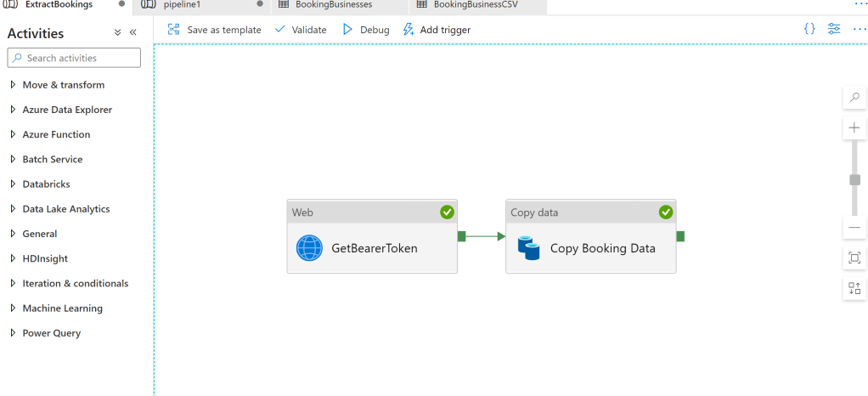
Task: Click the canvas search magnifier icon
Action: coord(854,98)
